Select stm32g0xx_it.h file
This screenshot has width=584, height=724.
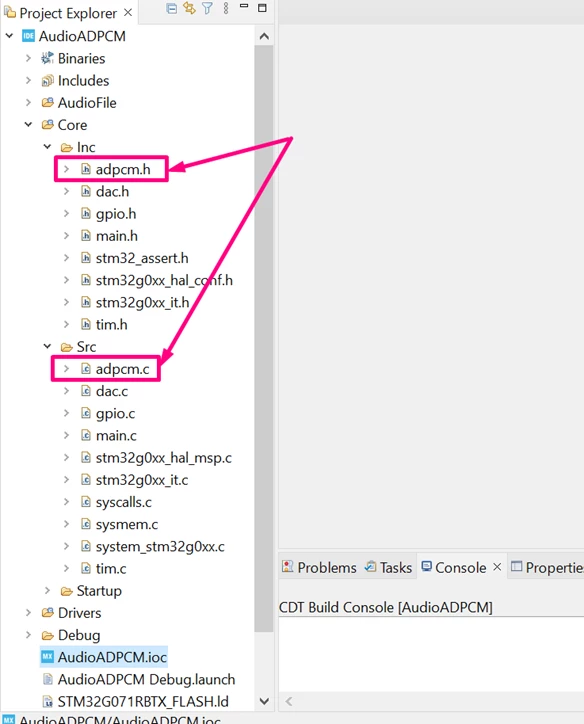pyautogui.click(x=142, y=302)
